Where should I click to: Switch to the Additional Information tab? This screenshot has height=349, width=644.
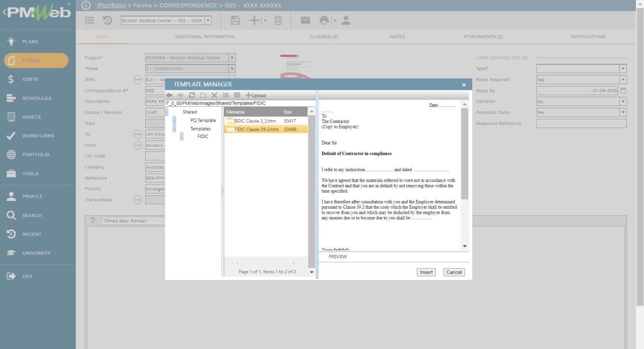(x=204, y=37)
